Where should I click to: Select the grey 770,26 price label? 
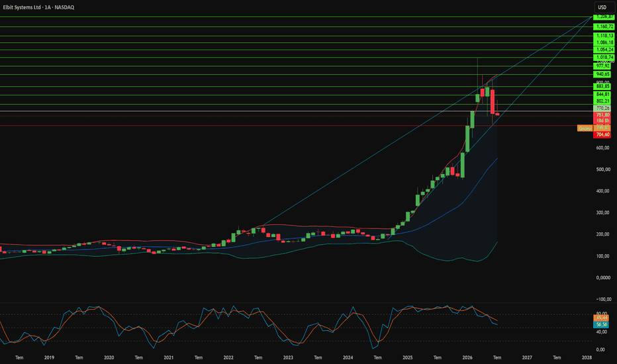602,109
